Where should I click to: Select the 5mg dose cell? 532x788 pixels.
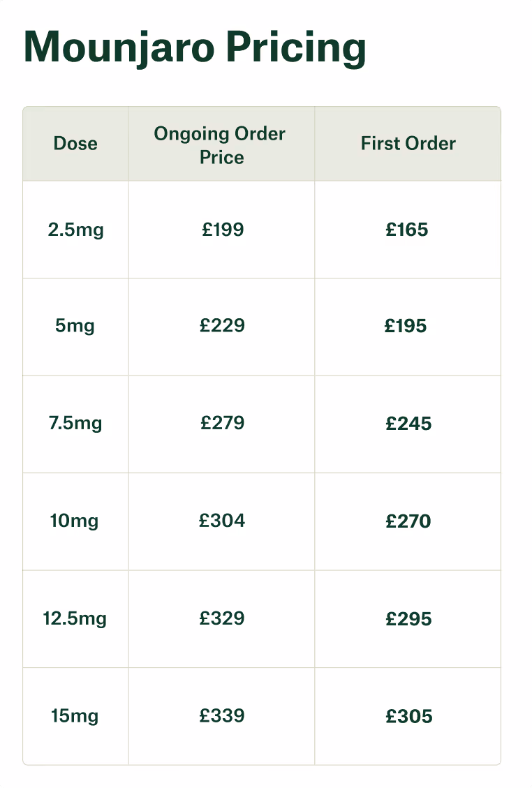coord(75,326)
